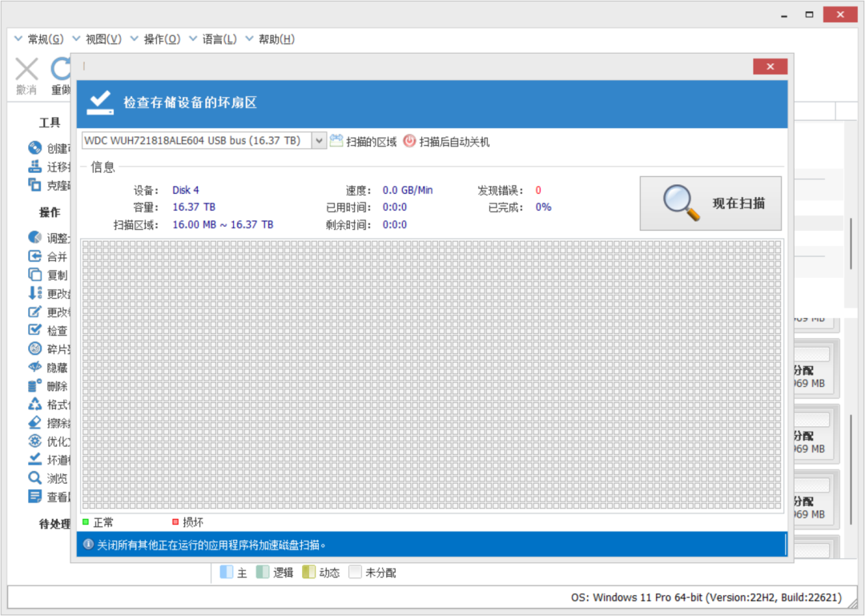Click the info icon in dialog status bar
Screen dimensions: 865x616
coord(88,545)
